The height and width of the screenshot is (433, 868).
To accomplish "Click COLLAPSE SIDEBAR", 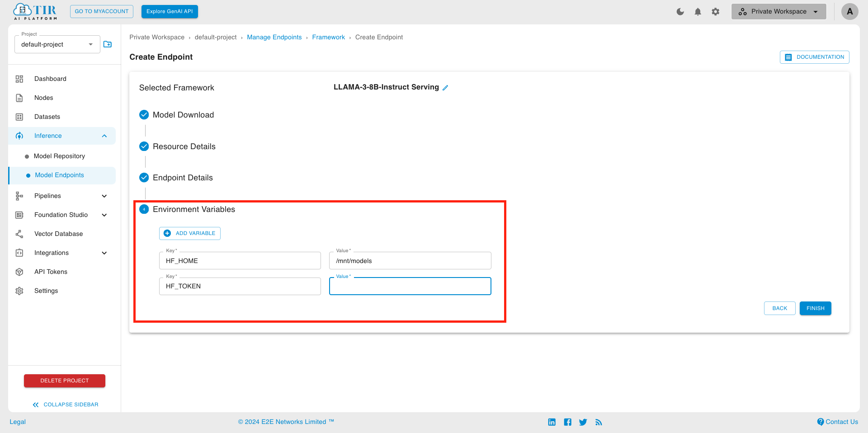I will (x=66, y=405).
